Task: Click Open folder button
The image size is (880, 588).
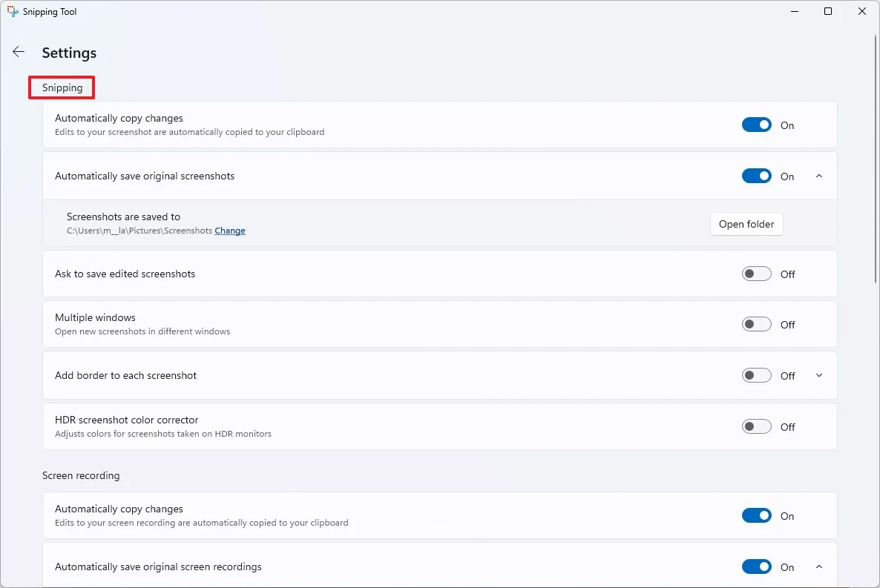Action: 746,224
